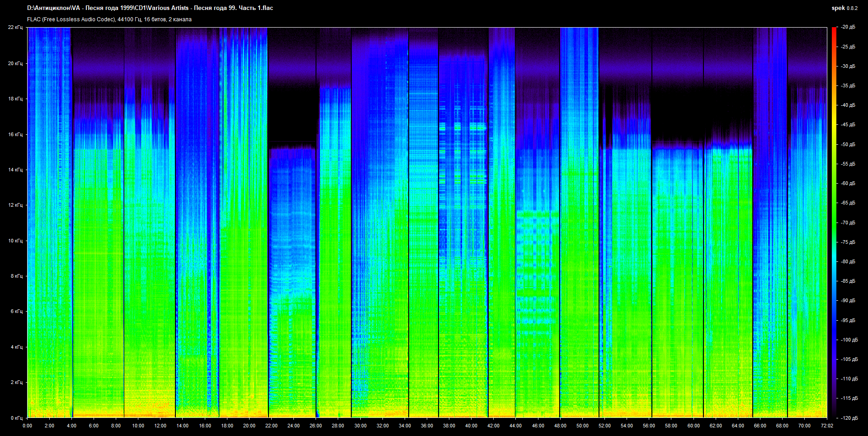Select the 0:00 time axis marker
The image size is (868, 436).
coord(27,426)
